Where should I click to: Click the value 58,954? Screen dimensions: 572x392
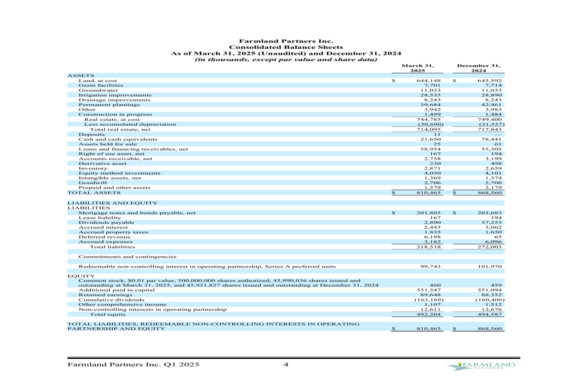pyautogui.click(x=431, y=149)
